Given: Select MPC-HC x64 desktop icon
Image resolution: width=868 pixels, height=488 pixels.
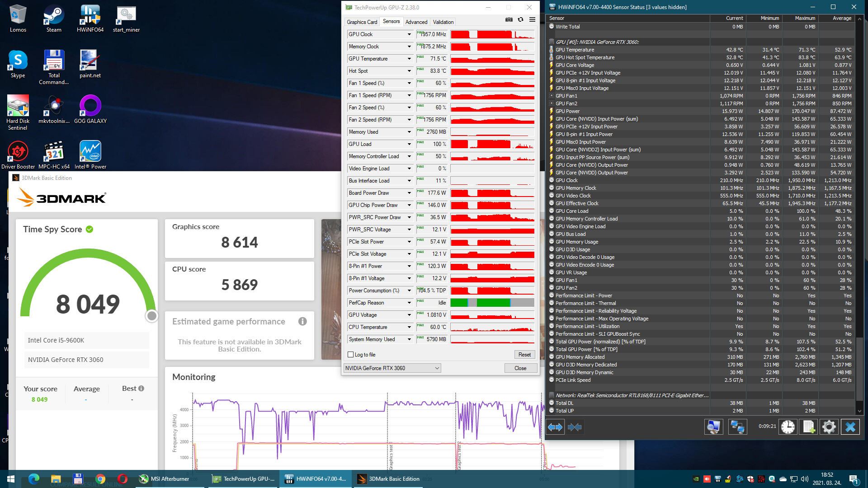Looking at the screenshot, I should [54, 155].
